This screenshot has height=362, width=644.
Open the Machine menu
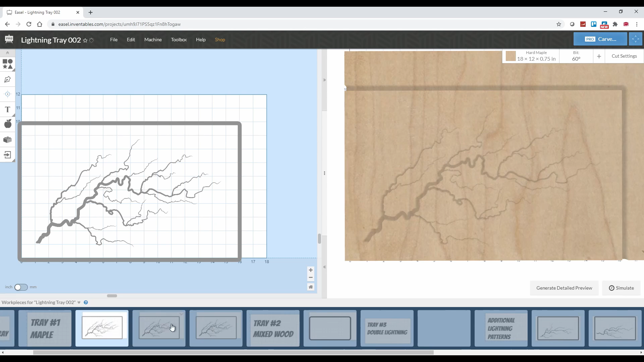(153, 40)
